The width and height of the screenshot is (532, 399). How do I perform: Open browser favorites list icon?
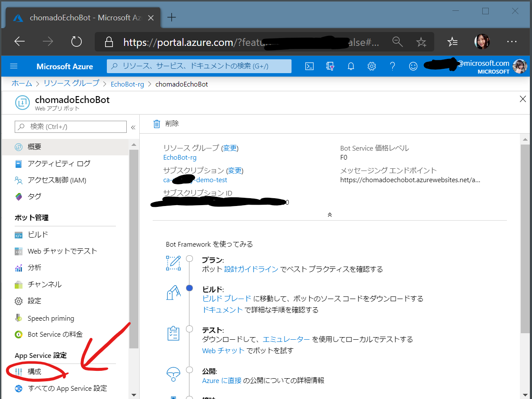coord(452,42)
